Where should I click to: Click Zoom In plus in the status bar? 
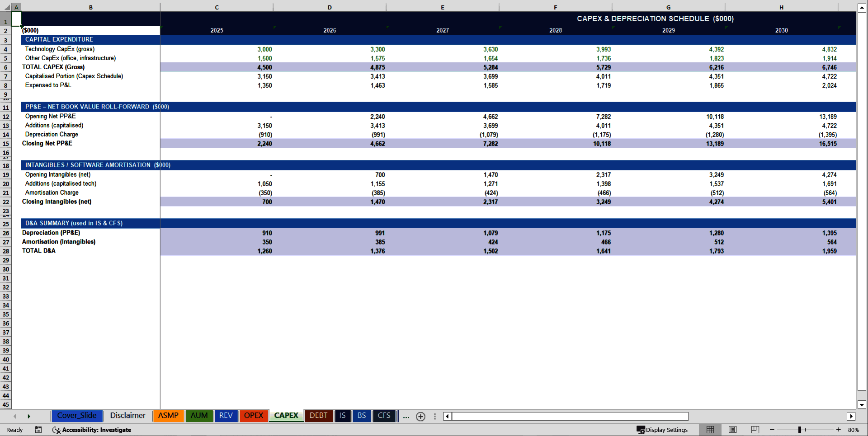(x=839, y=430)
